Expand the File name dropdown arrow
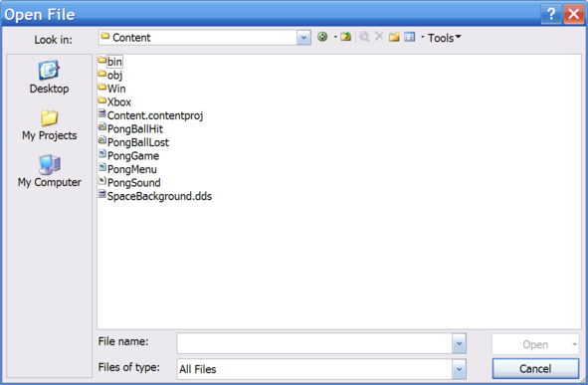Screen dimensions: 588x385 tap(459, 343)
